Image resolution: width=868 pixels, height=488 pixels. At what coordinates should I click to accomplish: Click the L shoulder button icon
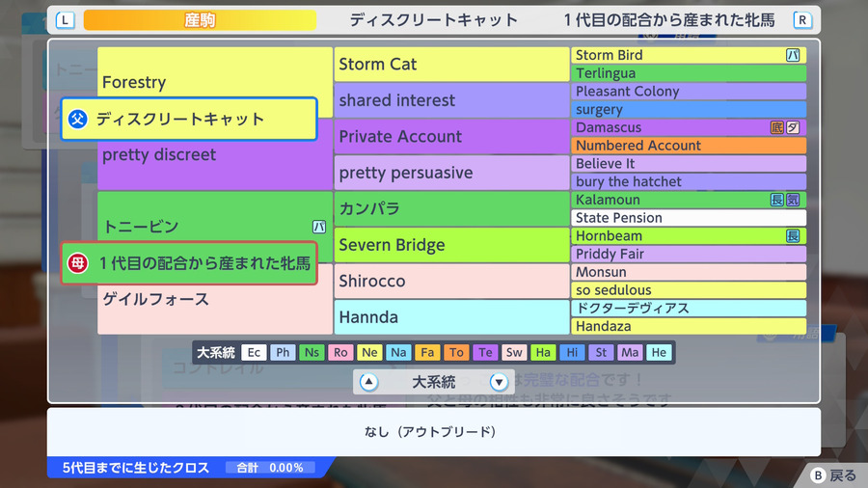click(x=65, y=20)
